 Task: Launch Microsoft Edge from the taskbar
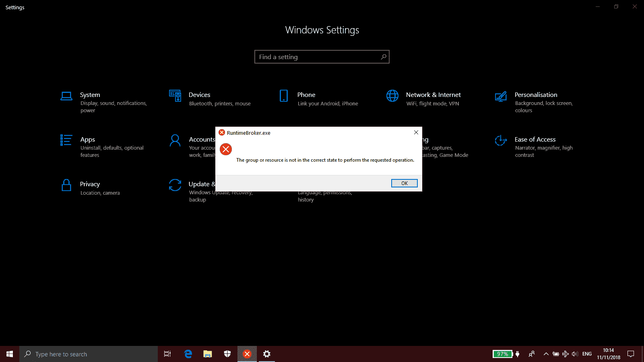coord(188,354)
